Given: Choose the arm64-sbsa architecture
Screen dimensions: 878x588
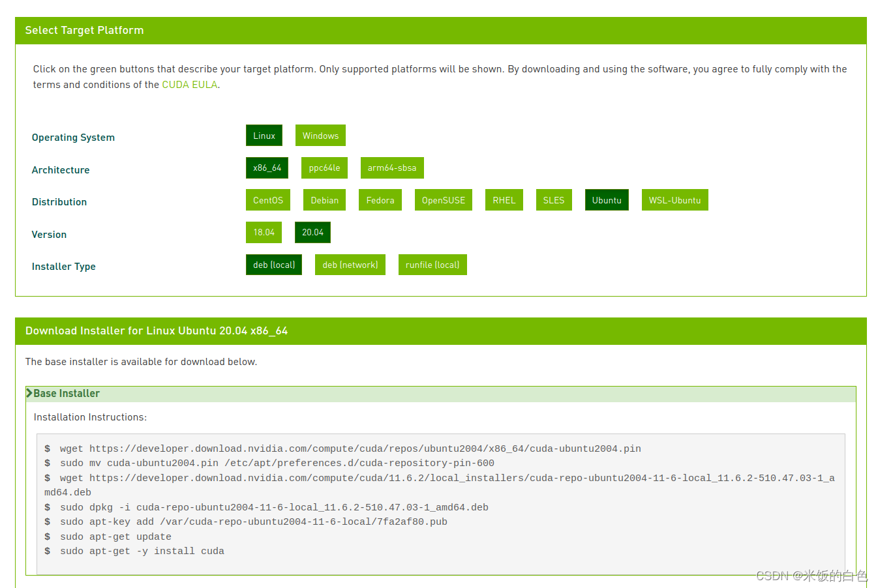Looking at the screenshot, I should pos(392,168).
